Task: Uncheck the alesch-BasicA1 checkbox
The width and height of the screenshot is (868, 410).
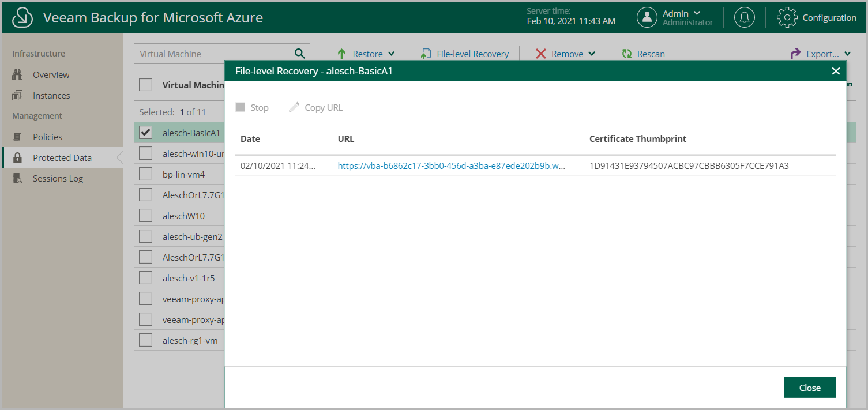Action: click(146, 133)
